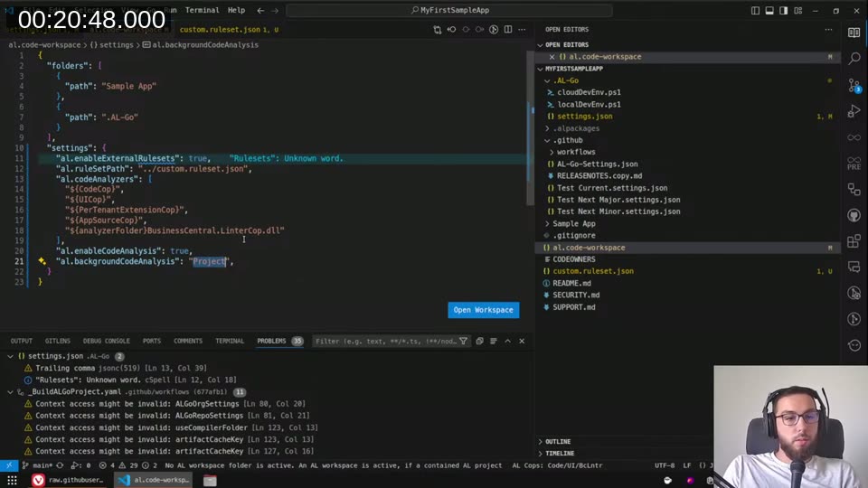868x488 pixels.
Task: Switch to the GitLens tab
Action: tap(58, 342)
